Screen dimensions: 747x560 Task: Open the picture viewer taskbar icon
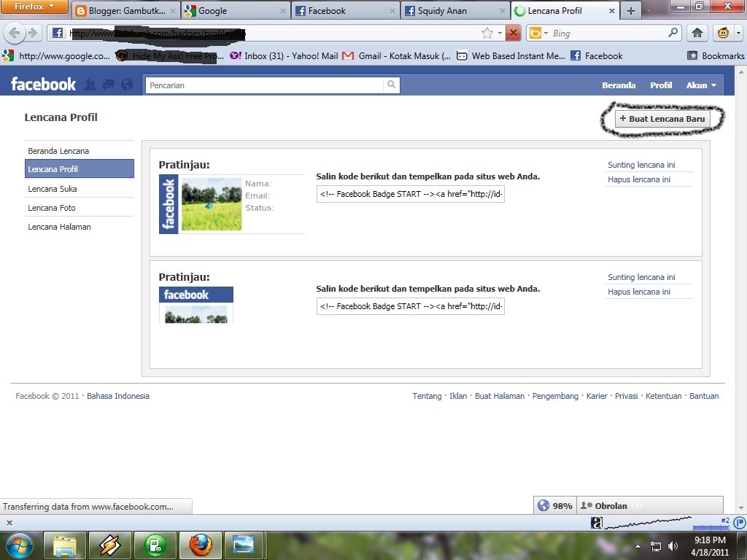[244, 545]
